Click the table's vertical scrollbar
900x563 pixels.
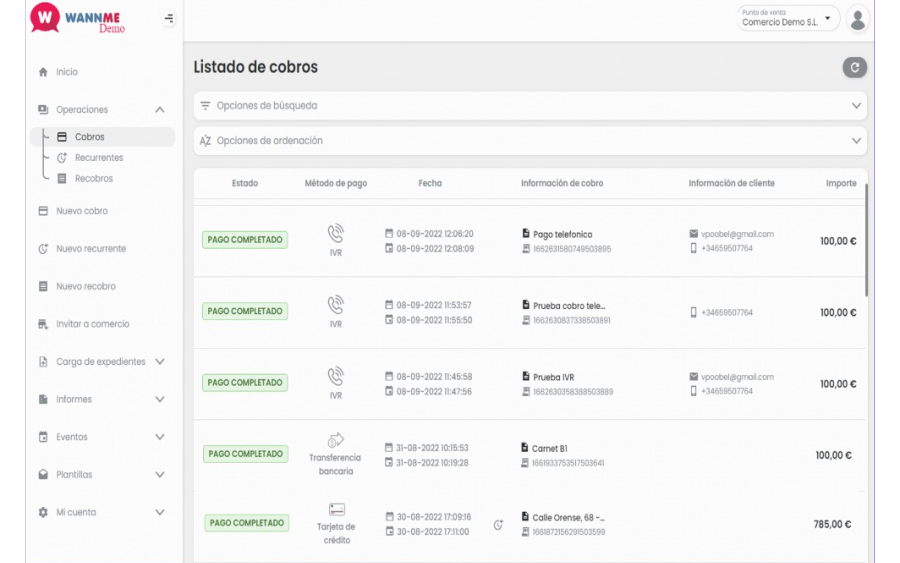(866, 240)
